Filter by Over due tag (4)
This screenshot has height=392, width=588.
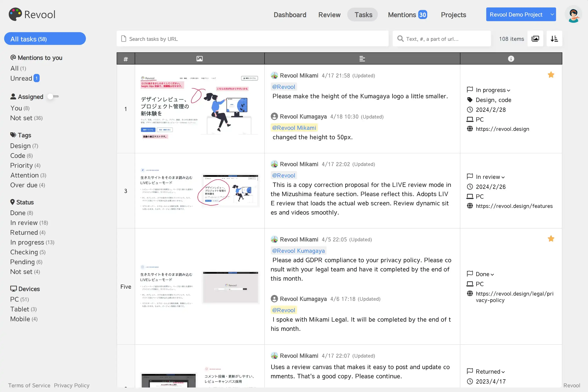tap(27, 185)
